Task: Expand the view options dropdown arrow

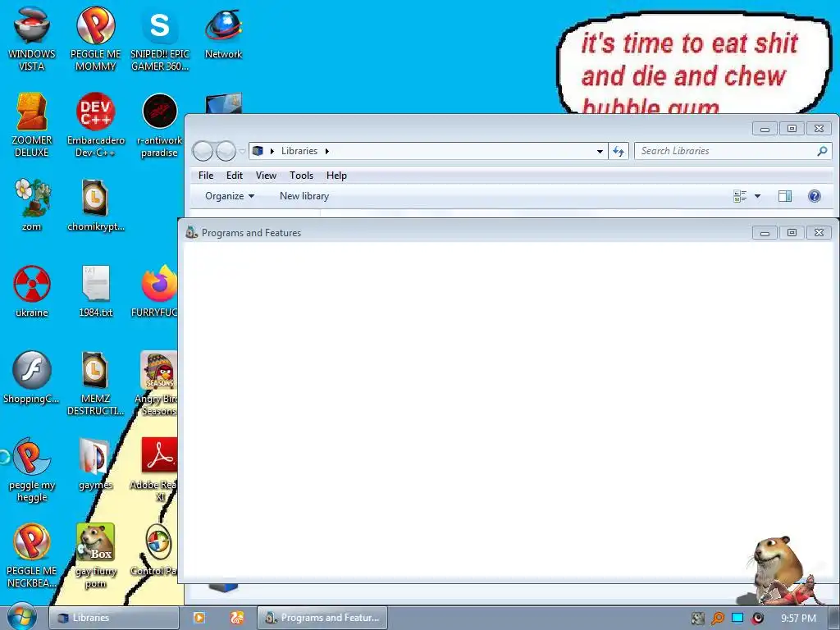Action: [x=757, y=196]
